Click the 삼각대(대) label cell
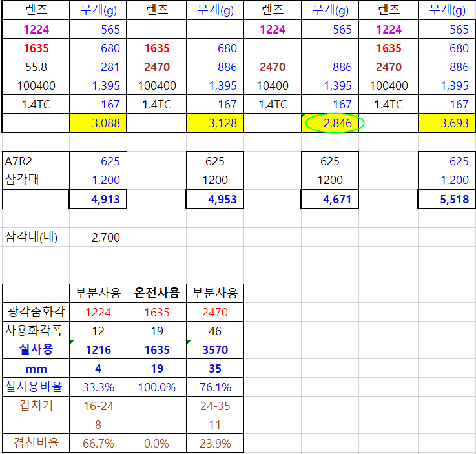Image resolution: width=476 pixels, height=454 pixels. [x=36, y=237]
